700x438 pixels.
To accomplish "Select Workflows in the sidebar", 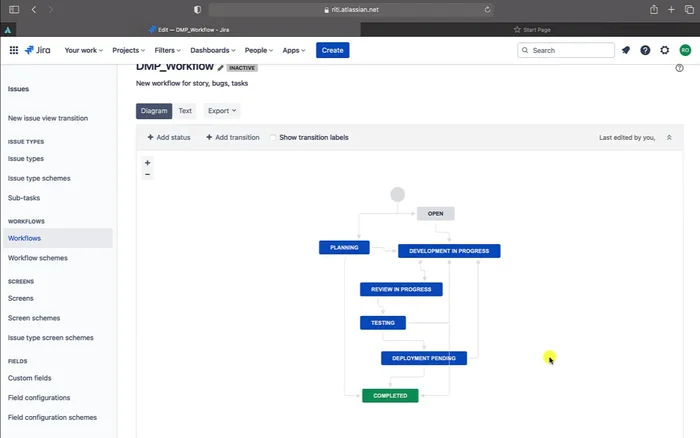I will click(x=58, y=238).
